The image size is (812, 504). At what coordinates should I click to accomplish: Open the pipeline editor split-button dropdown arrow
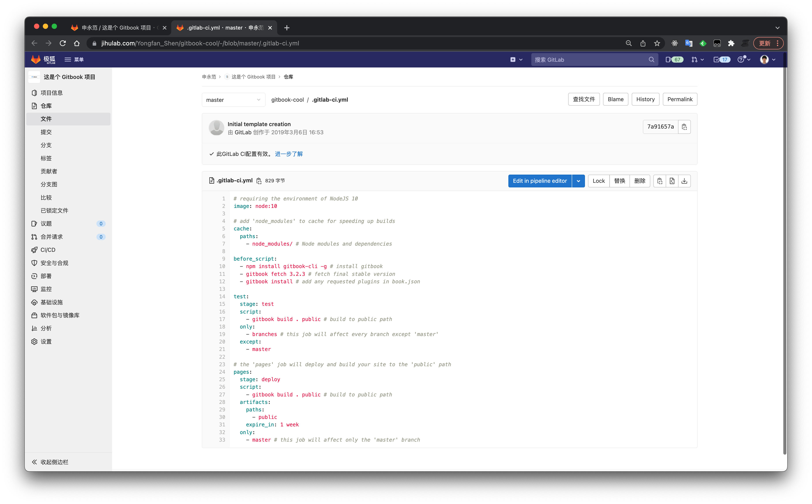[578, 181]
